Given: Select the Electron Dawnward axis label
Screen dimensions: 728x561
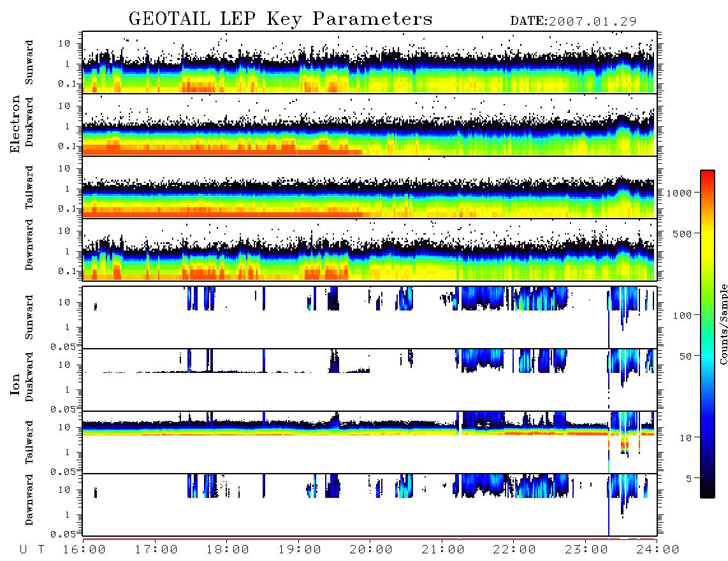Looking at the screenshot, I should 29,245.
